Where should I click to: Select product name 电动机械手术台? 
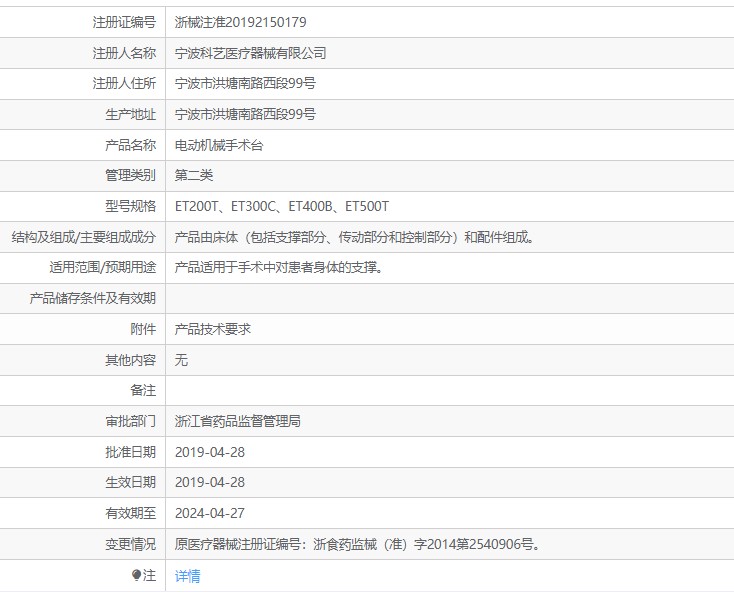coord(219,145)
